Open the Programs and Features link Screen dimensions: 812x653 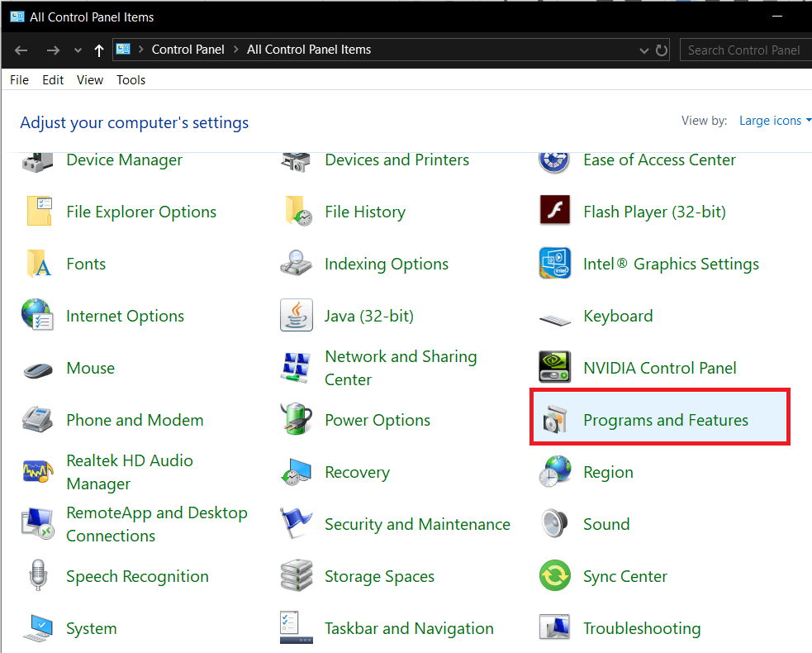666,420
